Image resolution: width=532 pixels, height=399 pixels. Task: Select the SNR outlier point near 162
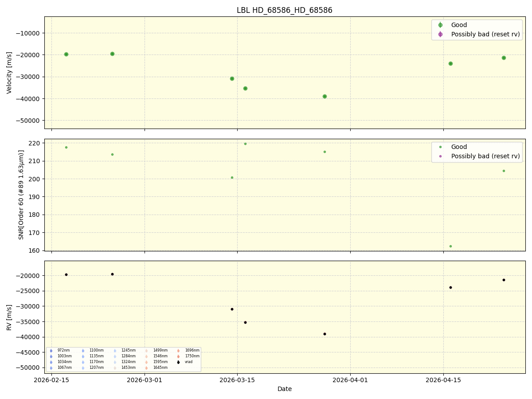tap(450, 246)
